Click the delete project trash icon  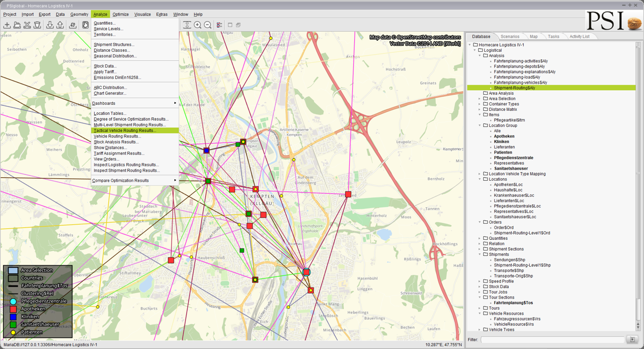click(37, 25)
